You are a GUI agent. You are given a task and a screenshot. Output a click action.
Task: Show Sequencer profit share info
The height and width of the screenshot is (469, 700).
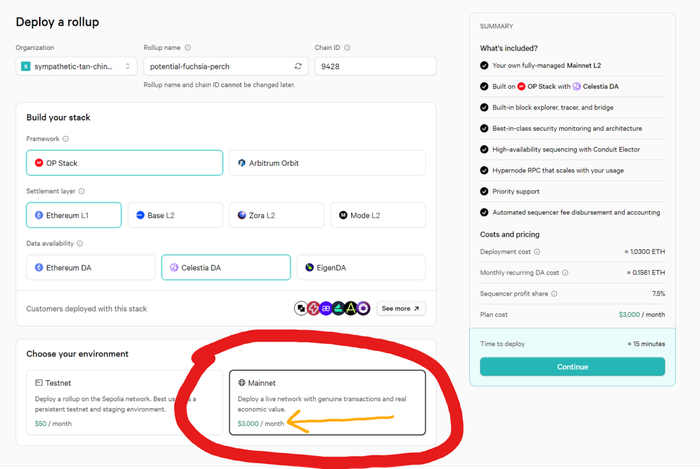(554, 294)
